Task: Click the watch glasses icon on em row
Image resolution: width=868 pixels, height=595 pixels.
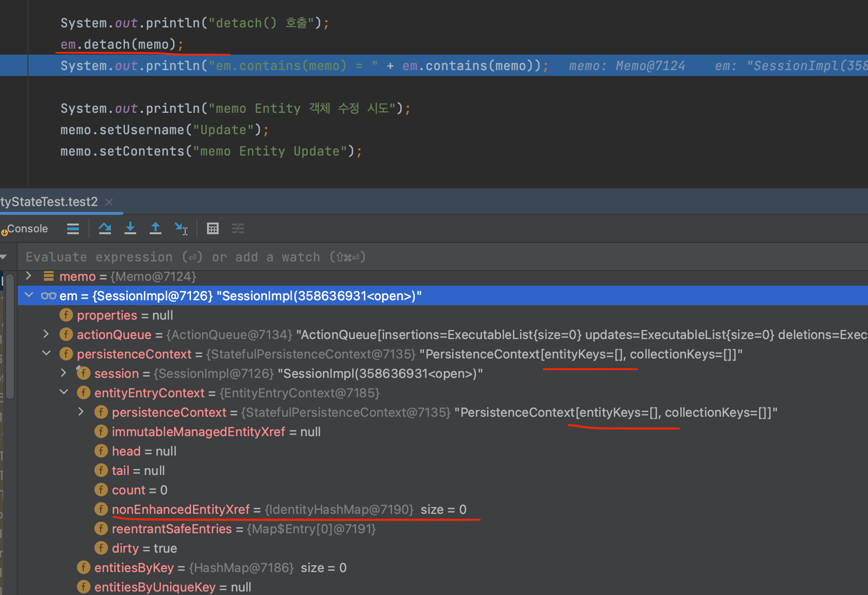Action: [x=48, y=296]
